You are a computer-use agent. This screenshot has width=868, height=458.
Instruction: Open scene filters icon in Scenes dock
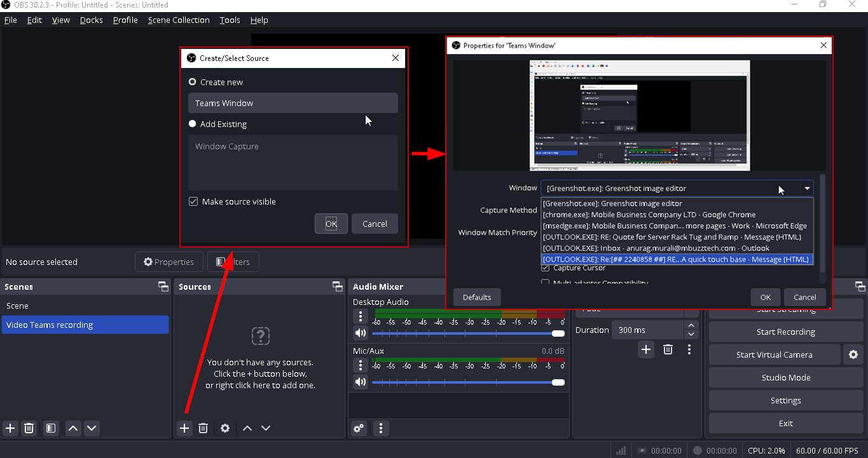pos(51,428)
